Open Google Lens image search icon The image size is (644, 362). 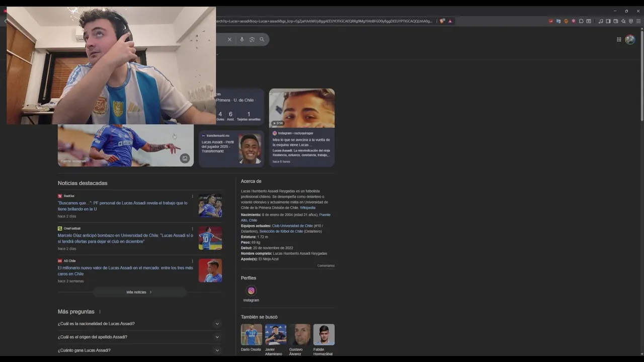[252, 39]
